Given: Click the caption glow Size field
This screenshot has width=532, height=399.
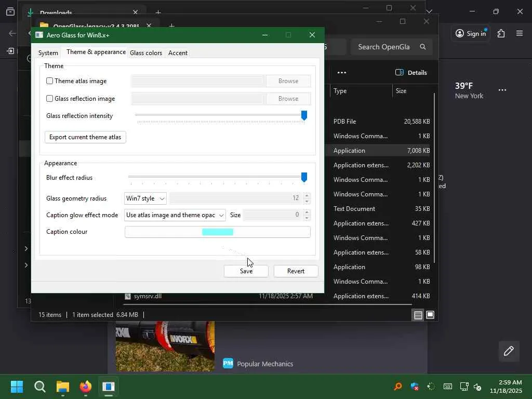Looking at the screenshot, I should coord(273,215).
